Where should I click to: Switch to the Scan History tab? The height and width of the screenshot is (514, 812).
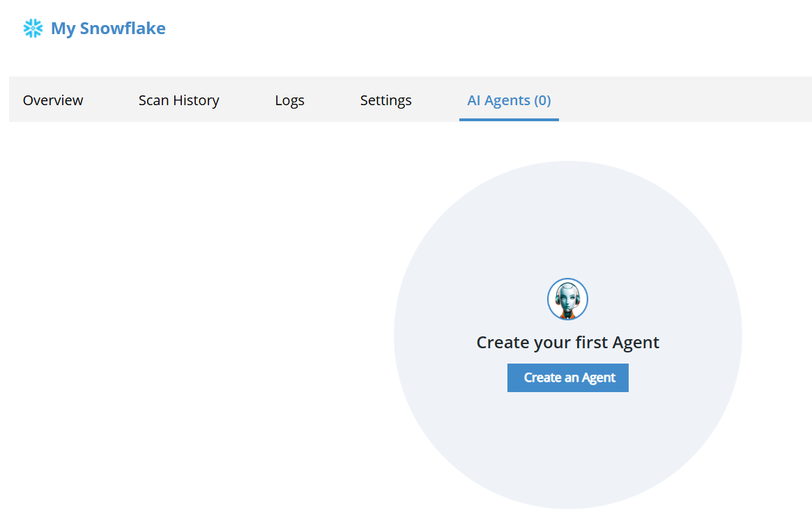click(x=178, y=100)
